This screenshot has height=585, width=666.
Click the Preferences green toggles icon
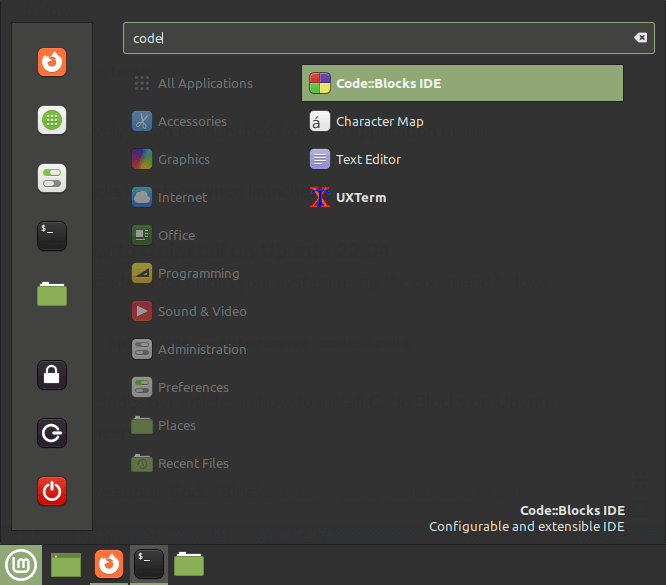142,387
